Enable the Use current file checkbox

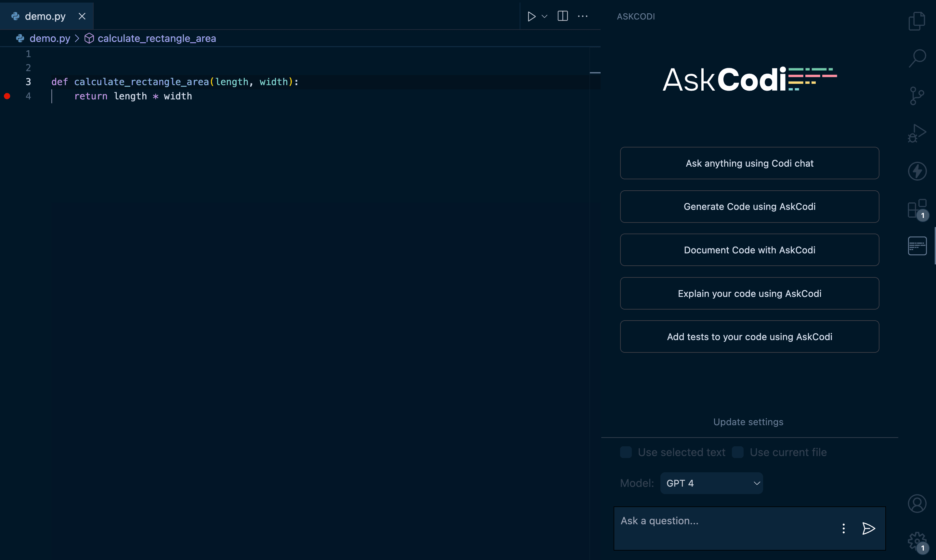click(737, 452)
